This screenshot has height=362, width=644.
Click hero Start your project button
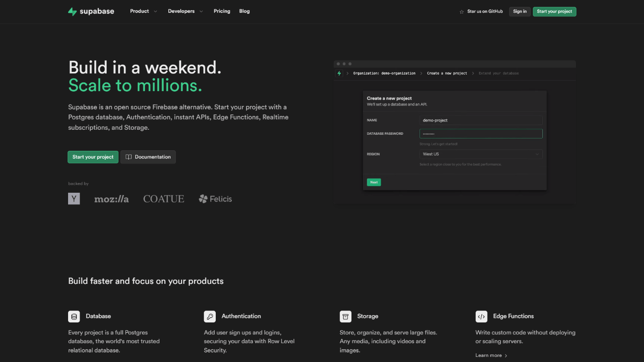pyautogui.click(x=93, y=157)
